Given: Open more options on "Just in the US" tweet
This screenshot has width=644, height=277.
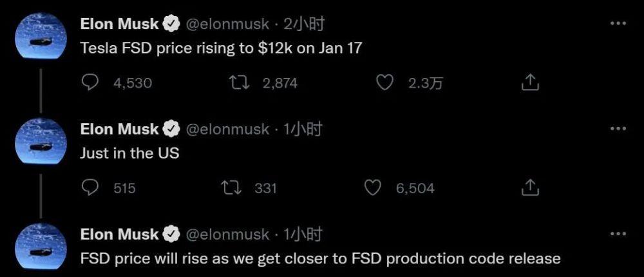Looking at the screenshot, I should point(618,129).
